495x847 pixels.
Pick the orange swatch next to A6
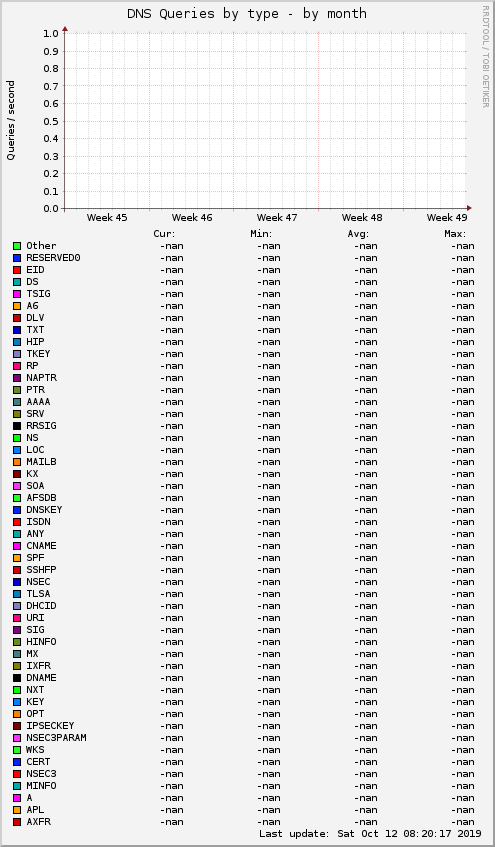(17, 306)
